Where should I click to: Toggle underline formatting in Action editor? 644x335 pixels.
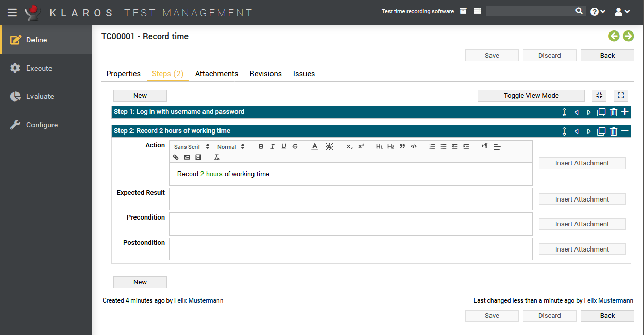284,146
